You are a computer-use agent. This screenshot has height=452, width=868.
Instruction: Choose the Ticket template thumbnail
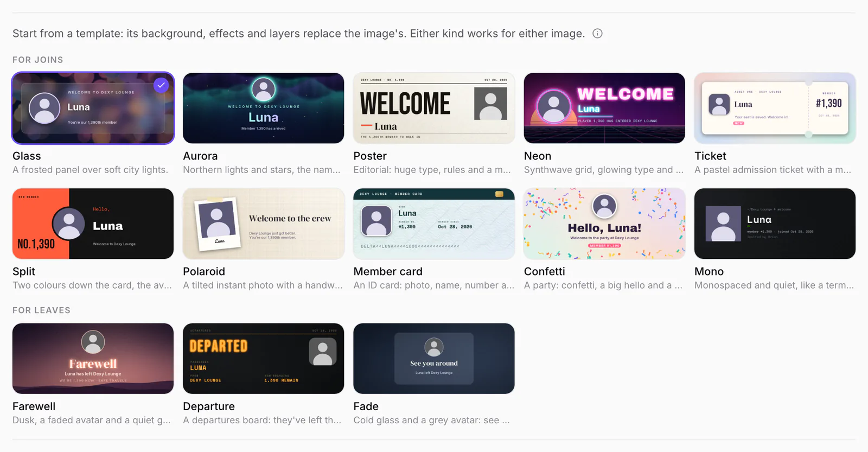[775, 109]
